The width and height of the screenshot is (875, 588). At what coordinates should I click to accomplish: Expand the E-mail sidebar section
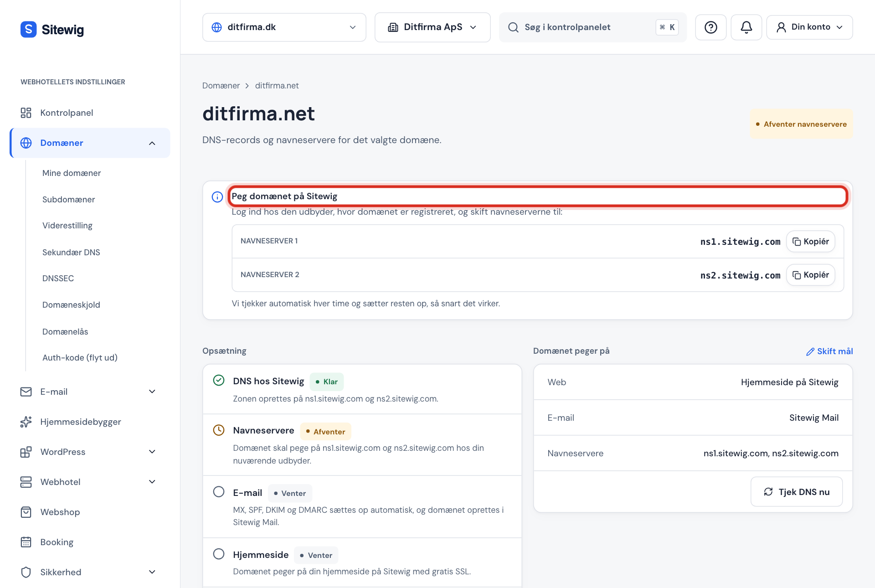pos(152,392)
